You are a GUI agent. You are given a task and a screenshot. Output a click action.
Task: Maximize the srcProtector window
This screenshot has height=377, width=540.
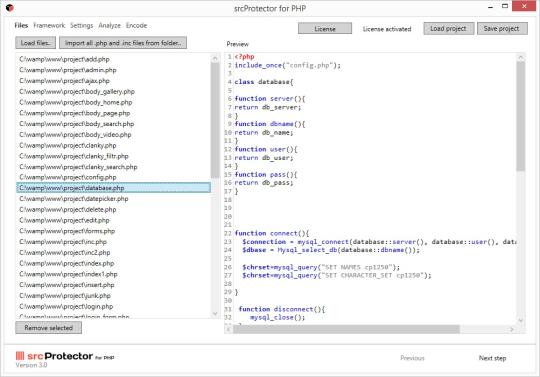[505, 7]
